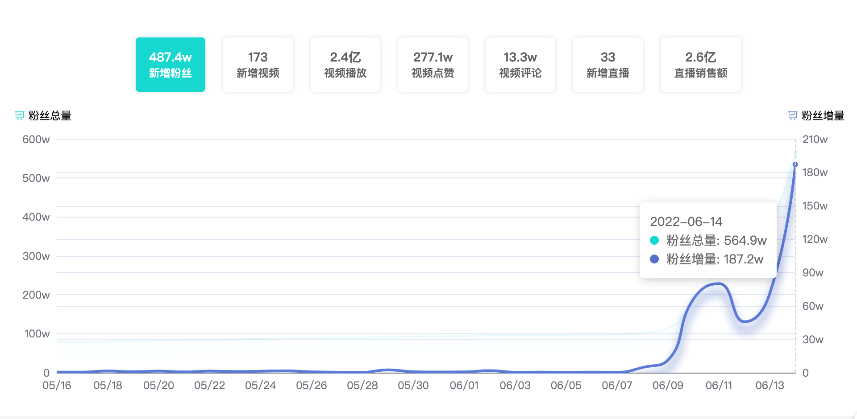Click the 粉丝增量 legend icon

coord(793,116)
